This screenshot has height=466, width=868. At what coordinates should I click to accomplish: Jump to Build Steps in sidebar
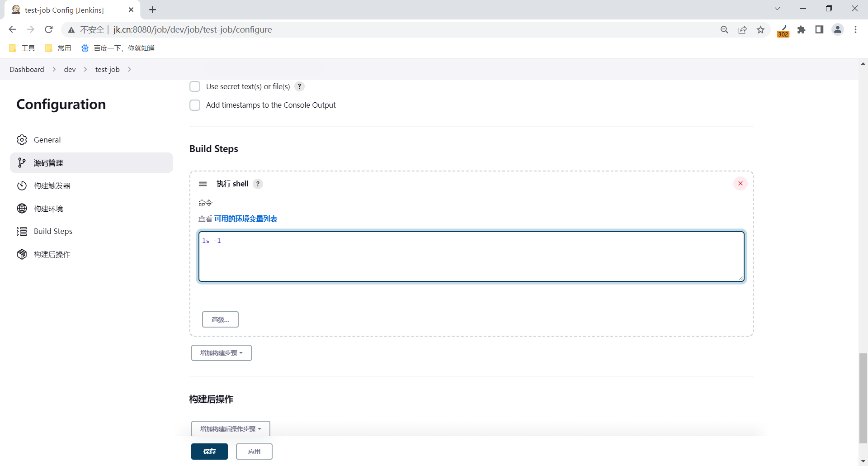coord(91,231)
